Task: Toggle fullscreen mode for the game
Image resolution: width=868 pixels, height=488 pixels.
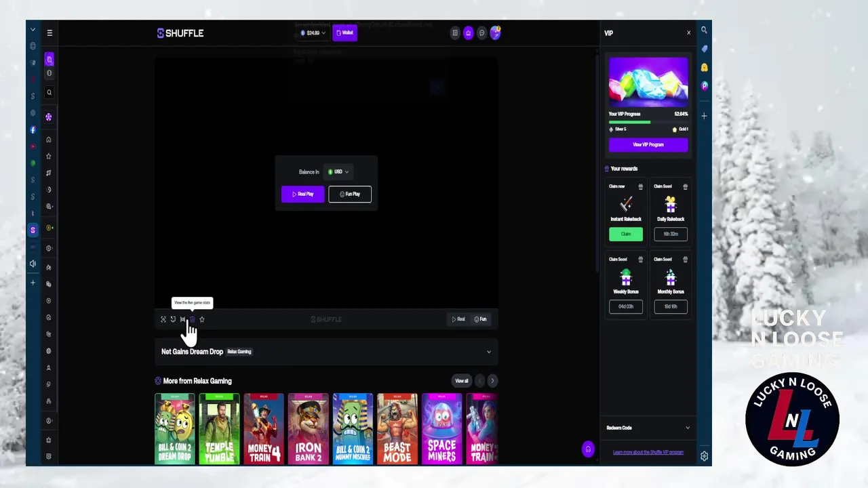Action: 163,319
